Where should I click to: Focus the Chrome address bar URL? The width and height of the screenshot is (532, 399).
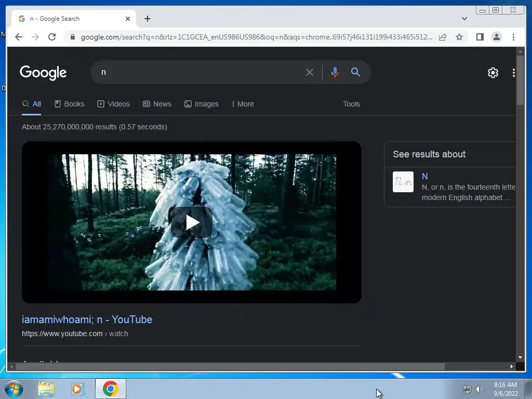[257, 37]
